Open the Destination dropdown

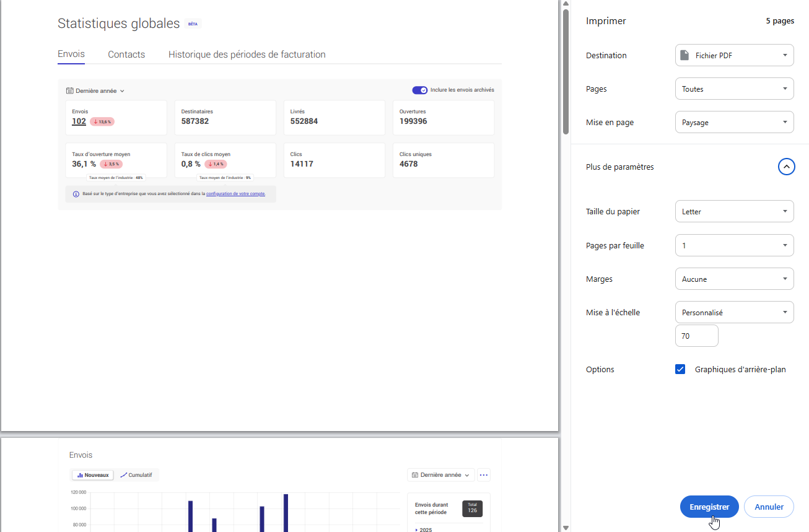734,55
